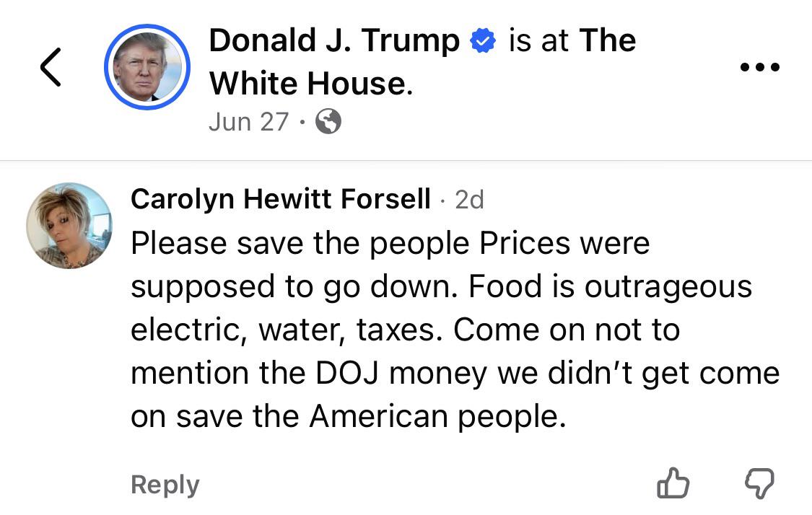Click 'American people.' at the comment end

437,417
